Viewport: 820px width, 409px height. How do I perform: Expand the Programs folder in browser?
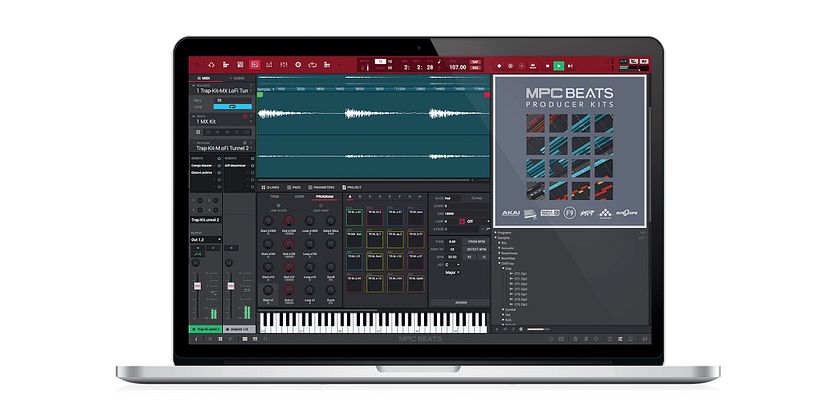(495, 232)
